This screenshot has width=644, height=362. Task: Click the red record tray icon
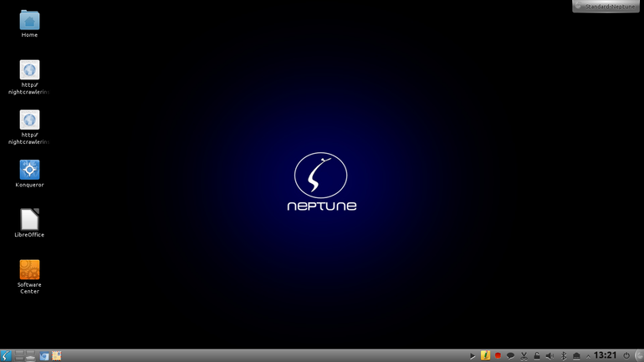[498, 355]
